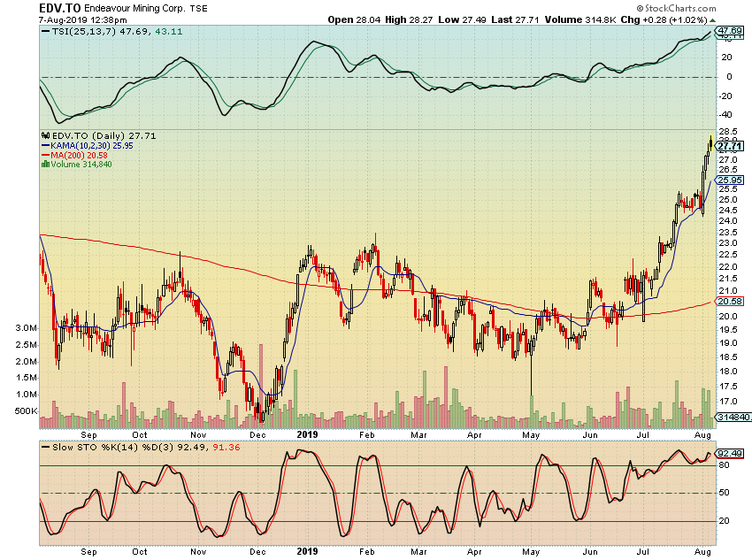Click the 47.69 TSI value tag
The height and width of the screenshot is (560, 752).
coord(729,30)
